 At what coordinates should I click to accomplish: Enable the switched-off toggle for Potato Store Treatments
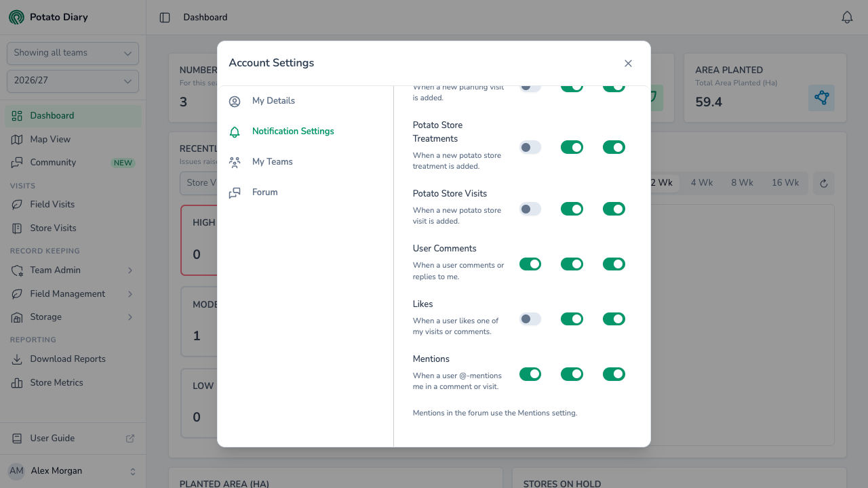coord(530,147)
